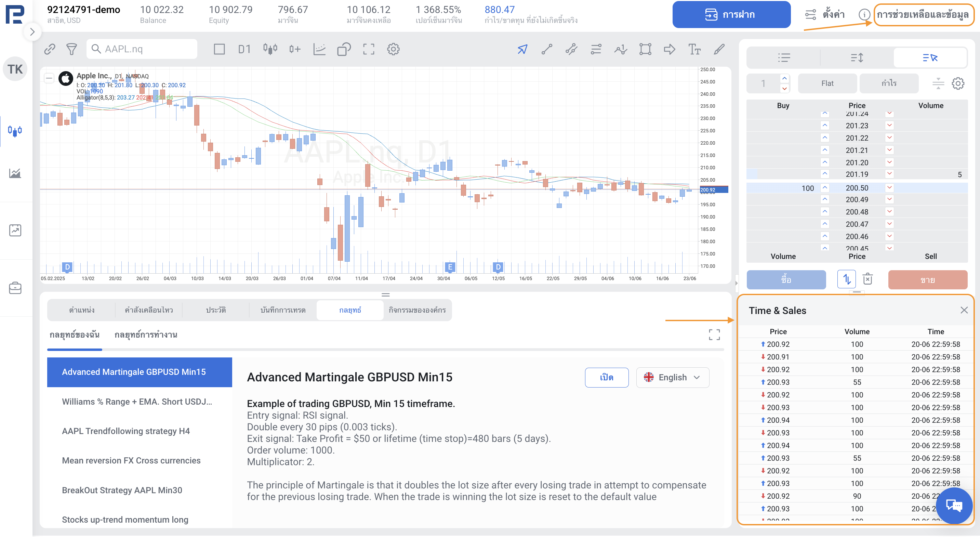Click the การฝาก deposit button

click(731, 14)
